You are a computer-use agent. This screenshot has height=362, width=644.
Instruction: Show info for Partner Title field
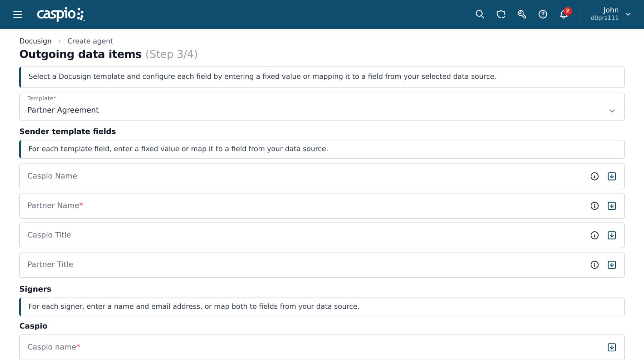[x=594, y=265]
